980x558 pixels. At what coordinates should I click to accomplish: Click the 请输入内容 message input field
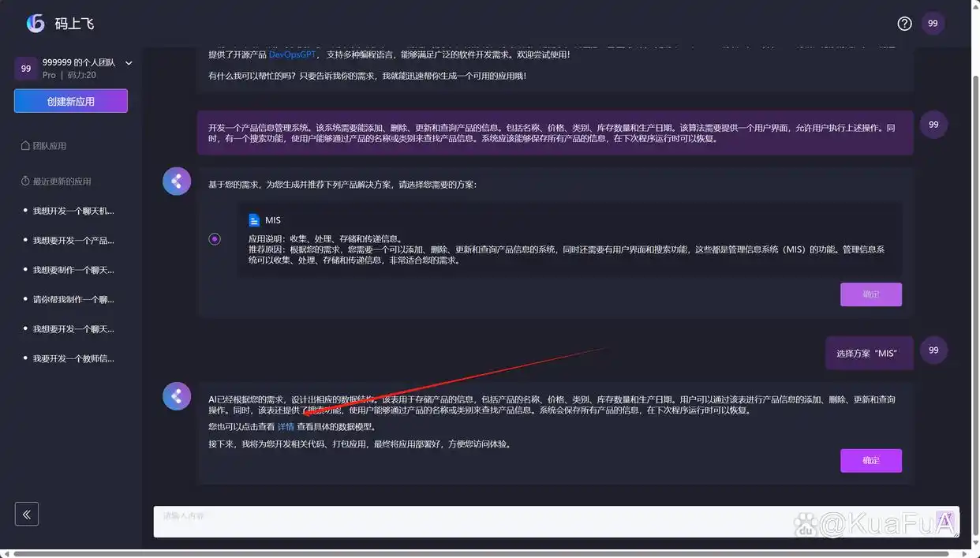click(x=473, y=521)
